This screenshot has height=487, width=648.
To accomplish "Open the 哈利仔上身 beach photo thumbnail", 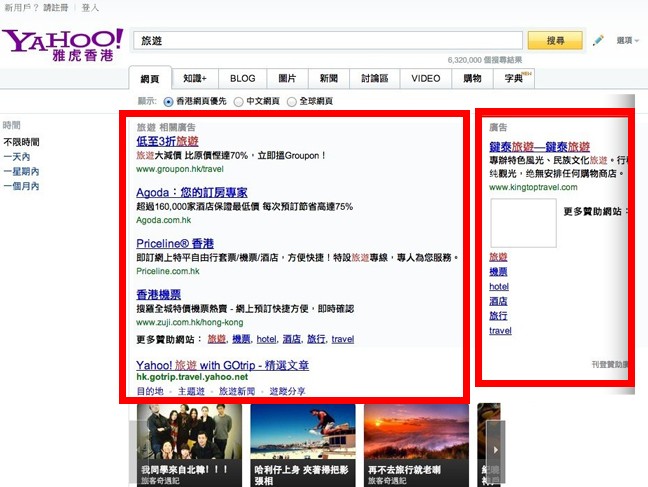I will 303,445.
